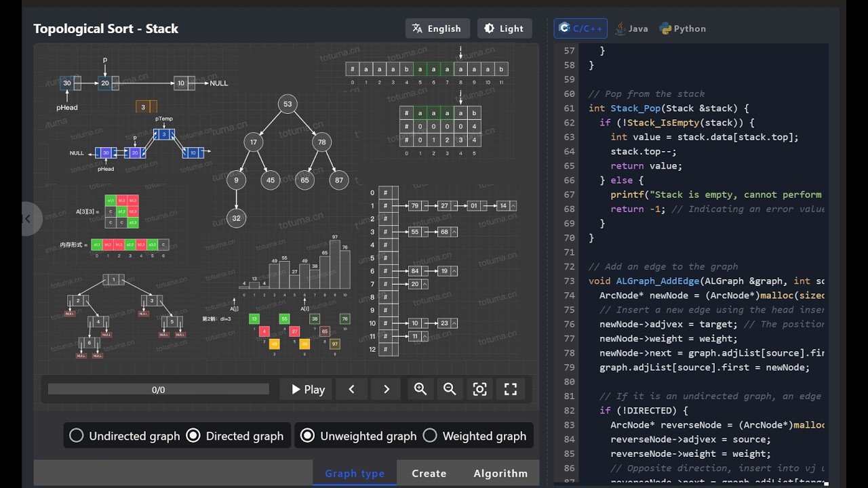The height and width of the screenshot is (488, 868).
Task: Click the C/C++ language logo icon
Action: point(564,28)
